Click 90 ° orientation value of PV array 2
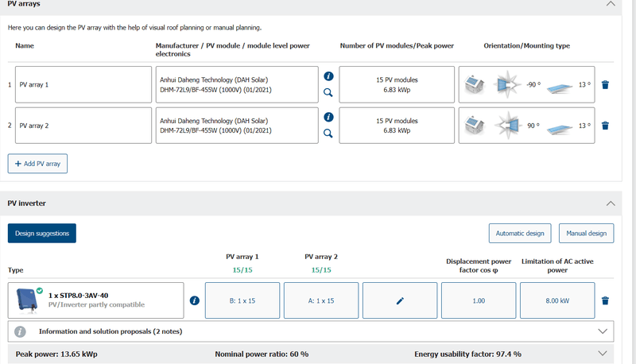 [x=533, y=126]
